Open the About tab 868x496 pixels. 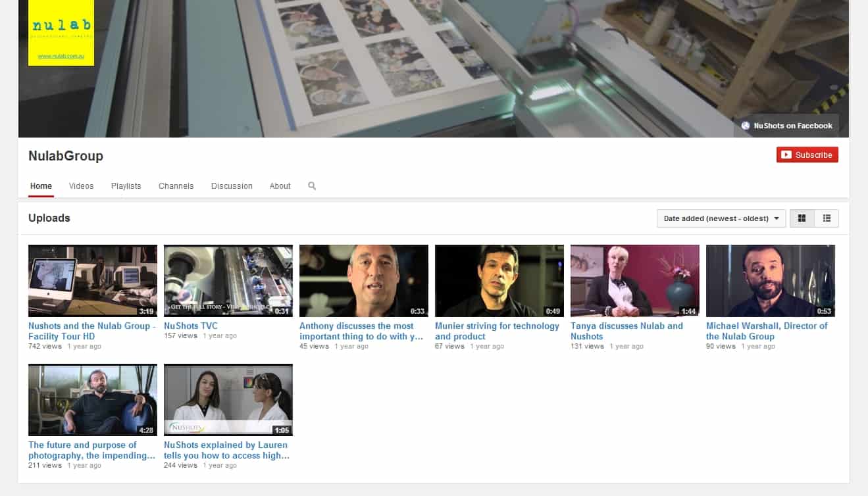tap(280, 186)
